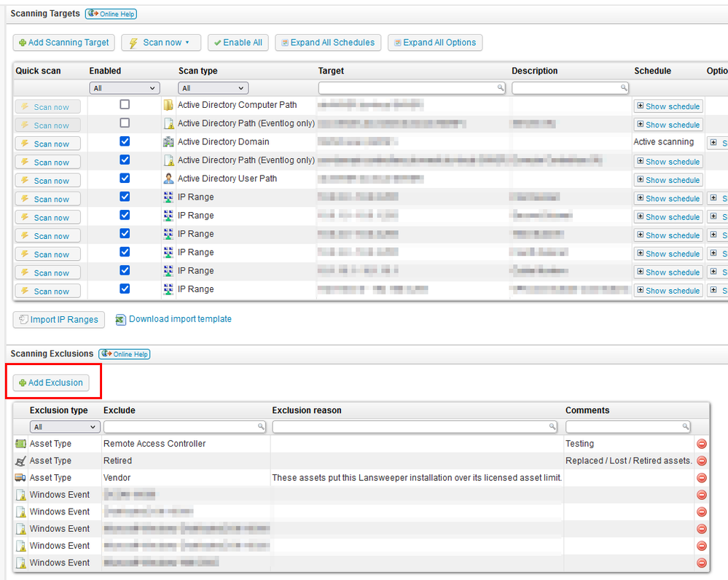Click the Excel icon beside Download import template
This screenshot has width=728, height=580.
click(x=121, y=319)
